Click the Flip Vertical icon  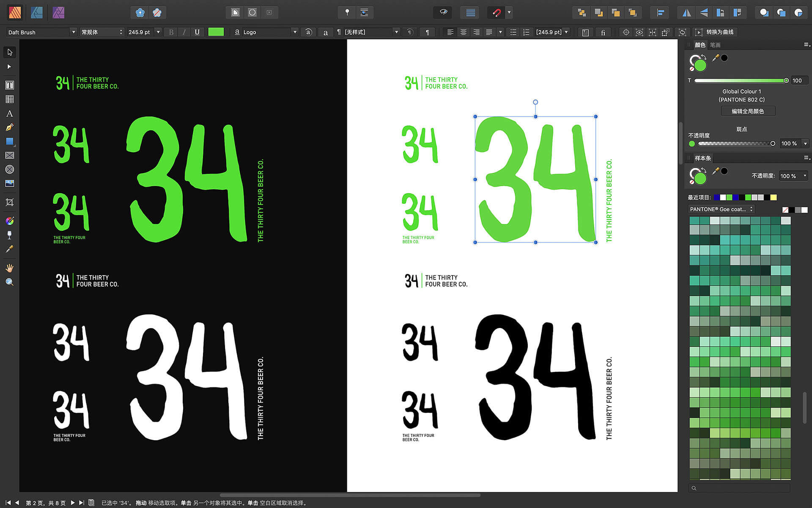click(x=703, y=13)
